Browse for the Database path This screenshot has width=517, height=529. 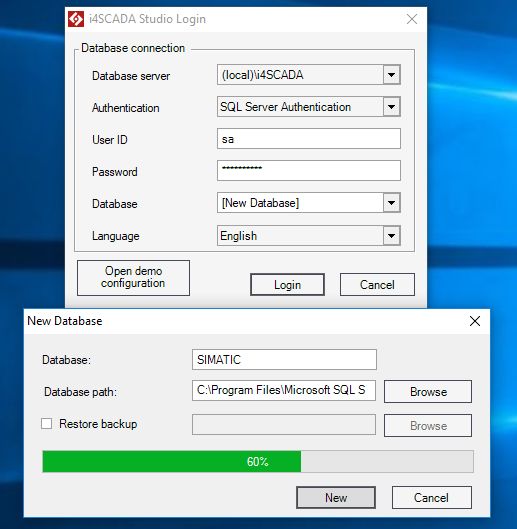[428, 391]
